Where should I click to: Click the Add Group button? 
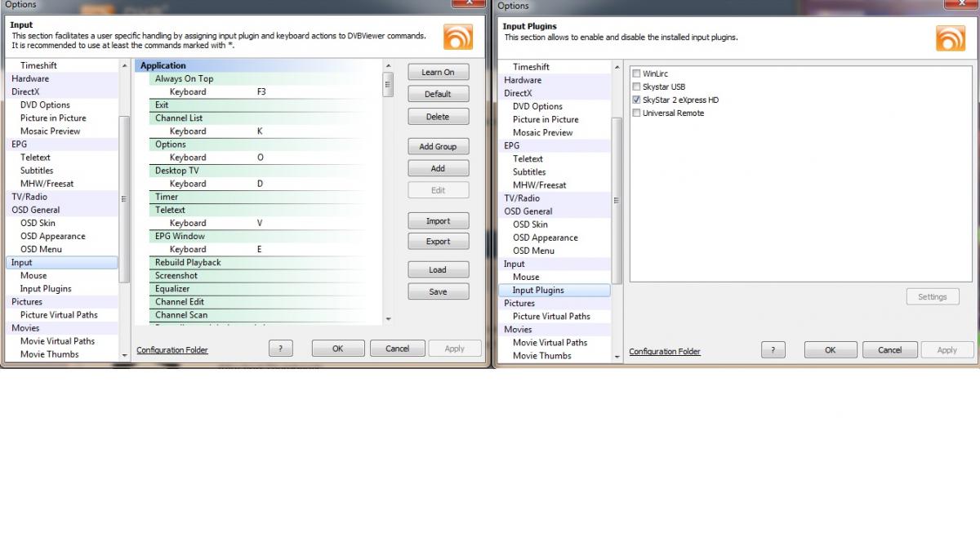[438, 147]
